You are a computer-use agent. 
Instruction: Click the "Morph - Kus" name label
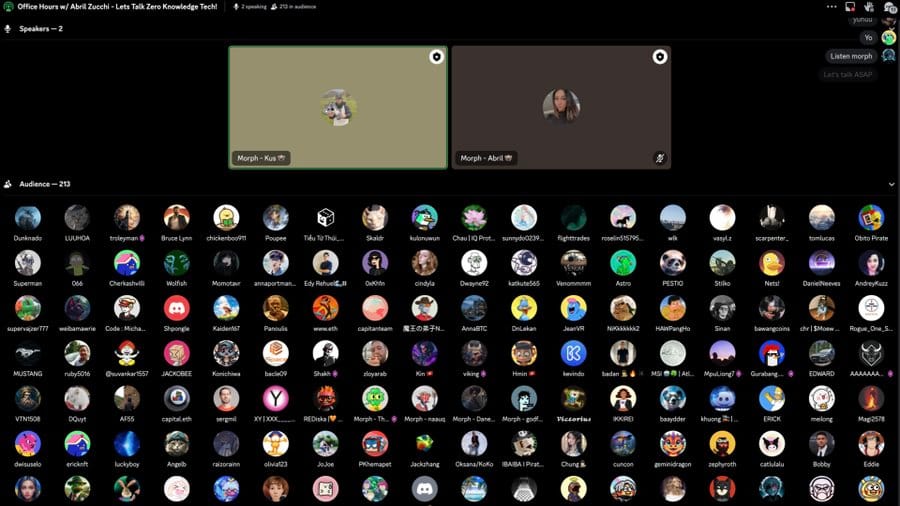pos(260,158)
